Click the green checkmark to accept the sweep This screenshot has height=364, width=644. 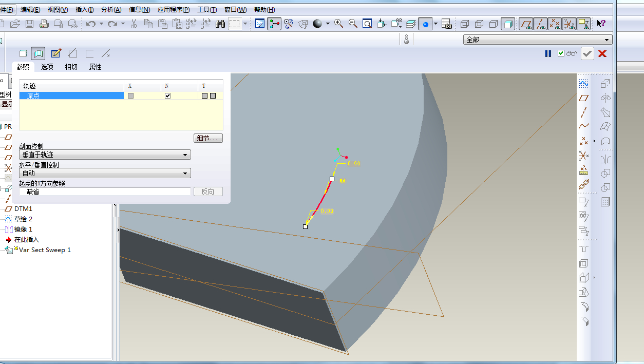point(588,53)
